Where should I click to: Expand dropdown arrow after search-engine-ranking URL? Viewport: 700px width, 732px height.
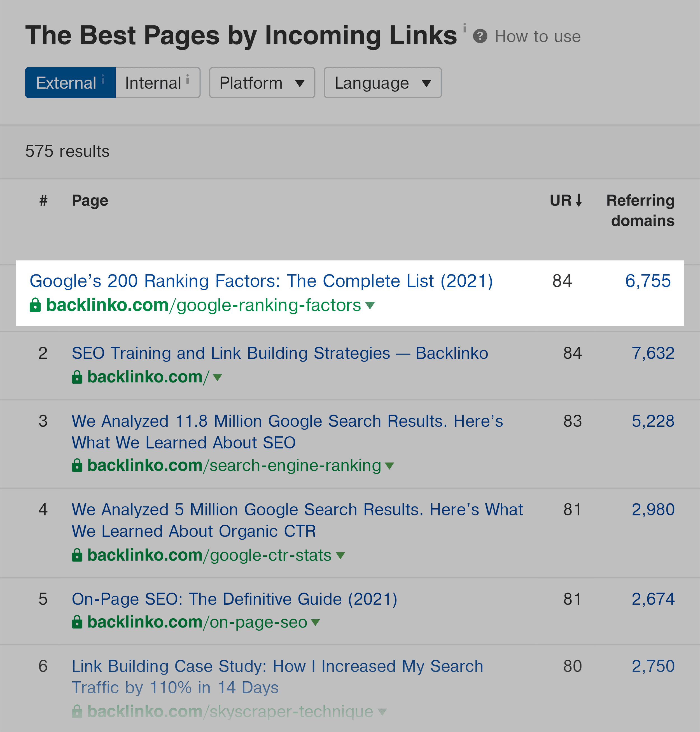[389, 466]
